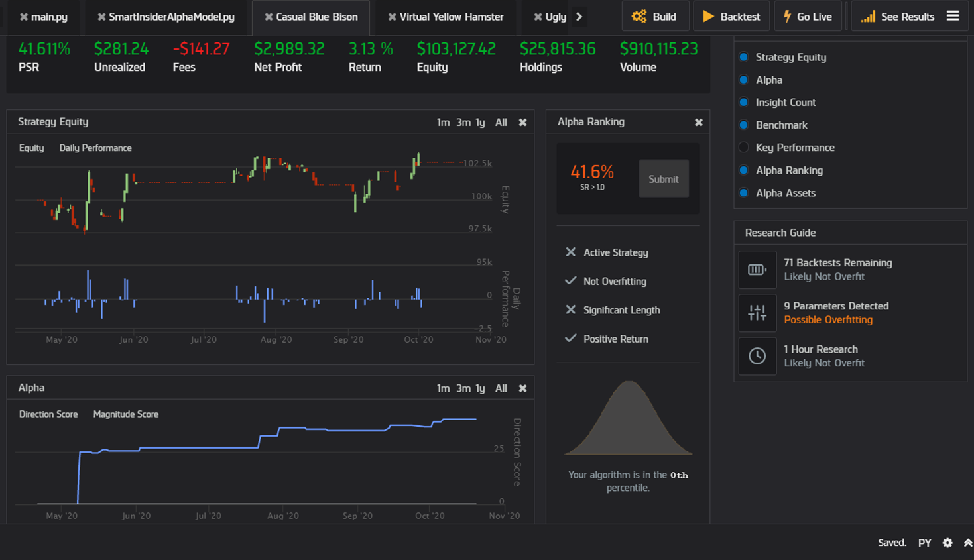Open the hamburger menu at top right
Screen dimensions: 974x560
[953, 16]
